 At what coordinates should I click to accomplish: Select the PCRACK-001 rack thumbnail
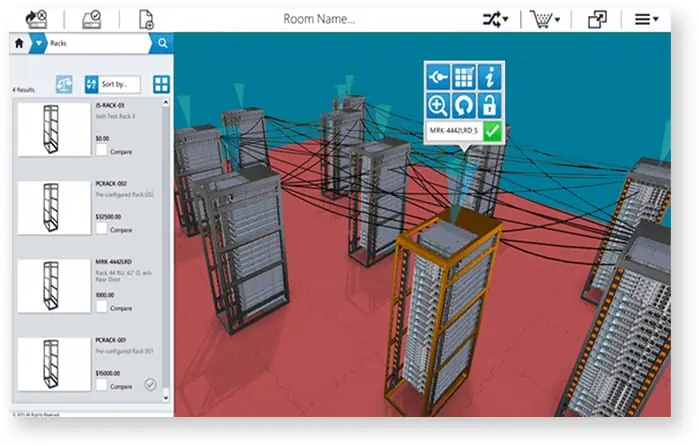(54, 364)
